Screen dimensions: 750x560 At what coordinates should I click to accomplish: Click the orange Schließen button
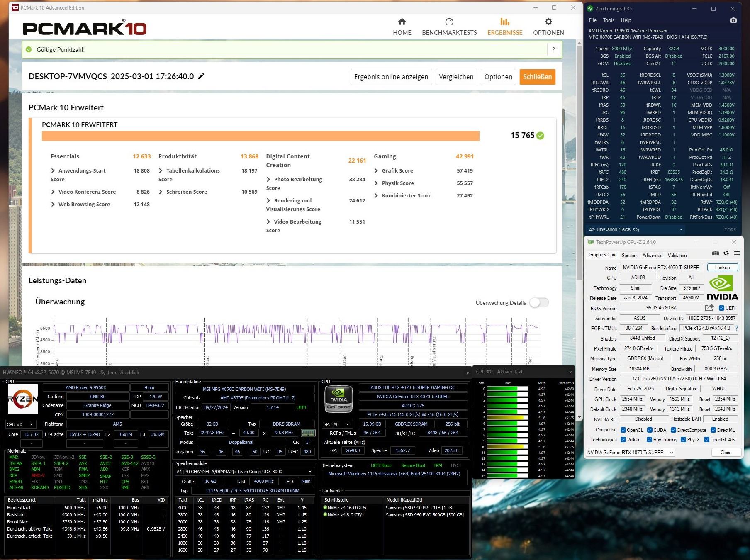click(537, 77)
